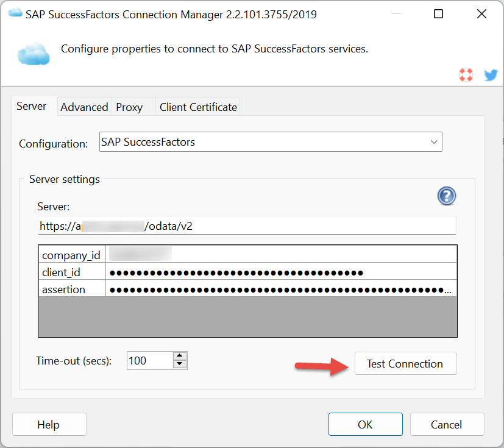504x448 pixels.
Task: Click the Twitter bird icon
Action: click(x=491, y=75)
